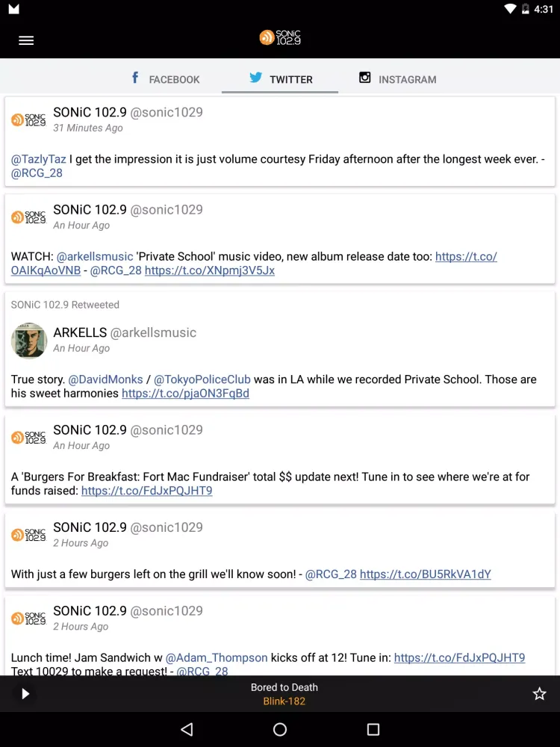
Task: Select the Twitter tab
Action: pyautogui.click(x=280, y=79)
